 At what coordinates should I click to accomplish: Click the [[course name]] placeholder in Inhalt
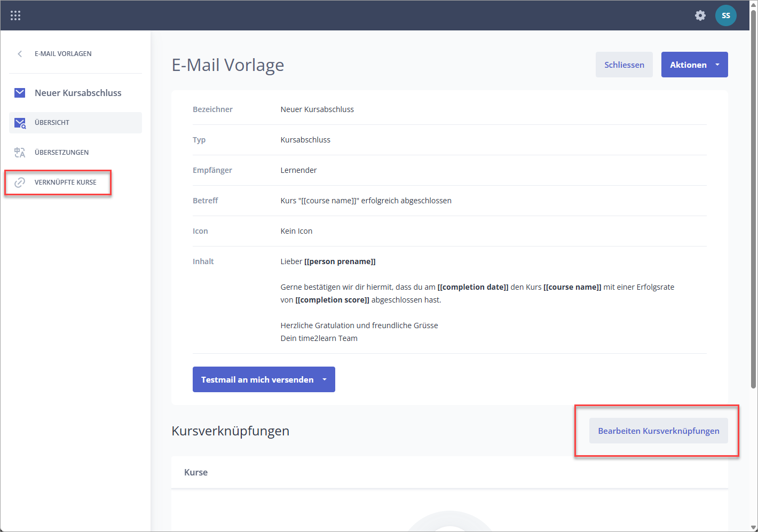[x=572, y=287]
